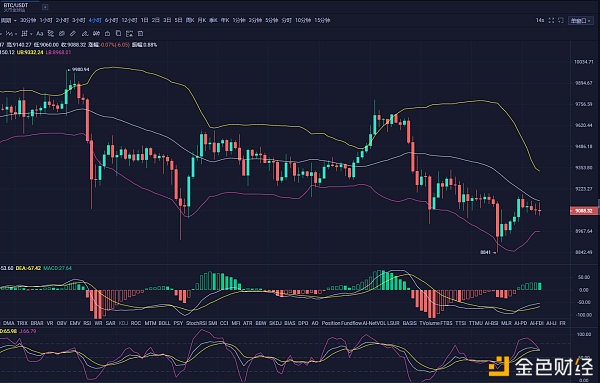Image resolution: width=600 pixels, height=383 pixels.
Task: Select the 10分钟 timeframe
Action: [303, 20]
